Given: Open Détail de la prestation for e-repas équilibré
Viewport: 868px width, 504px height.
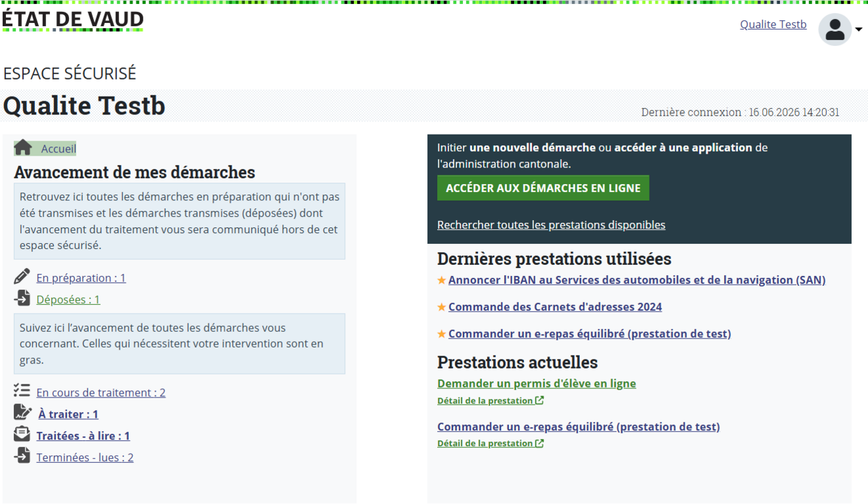Looking at the screenshot, I should tap(485, 444).
